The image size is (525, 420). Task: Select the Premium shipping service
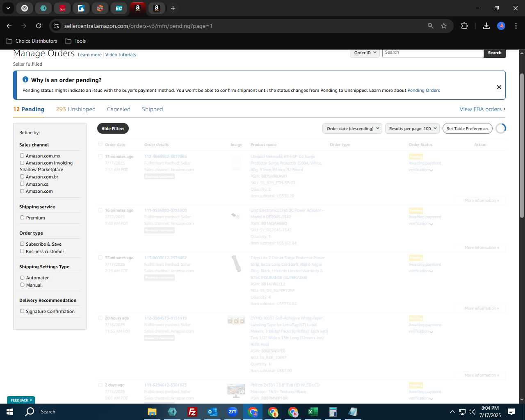[22, 217]
